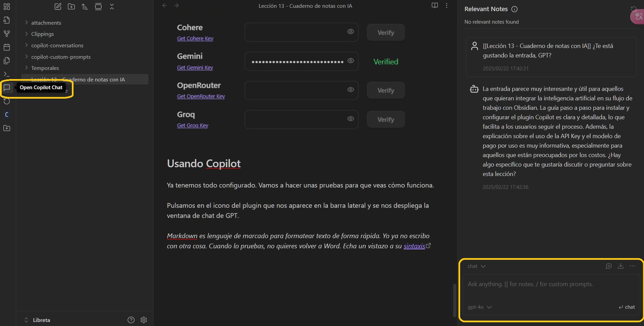
Task: Verify the OpenRouter key
Action: tap(386, 90)
